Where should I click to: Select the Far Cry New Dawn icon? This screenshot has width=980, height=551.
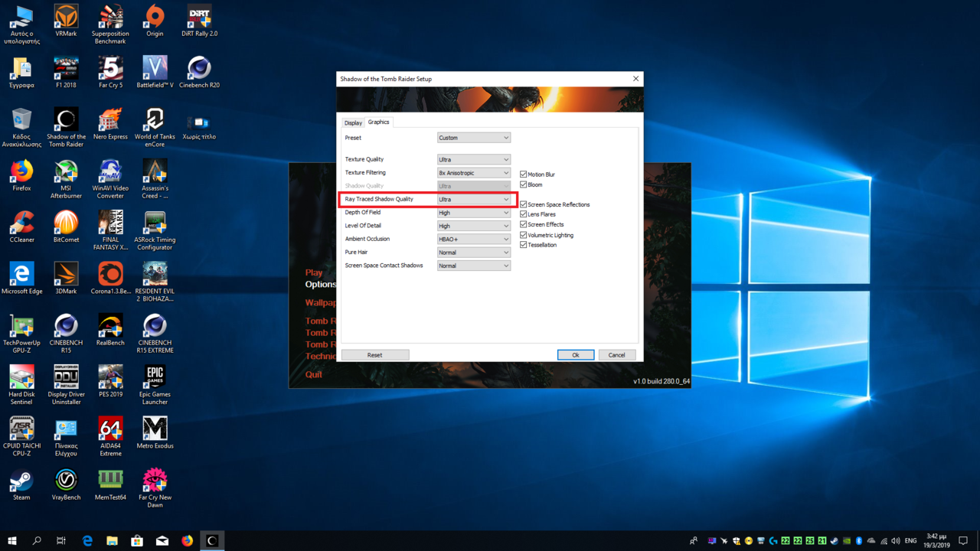pyautogui.click(x=155, y=488)
